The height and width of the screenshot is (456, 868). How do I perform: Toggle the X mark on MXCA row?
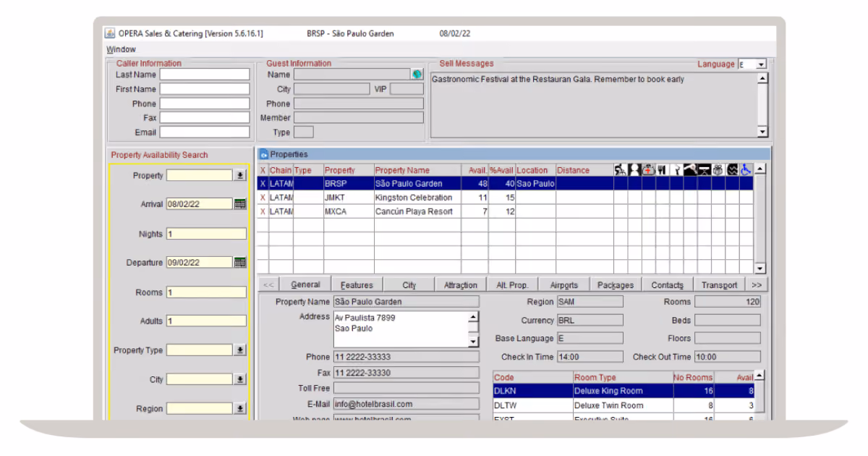(x=263, y=211)
